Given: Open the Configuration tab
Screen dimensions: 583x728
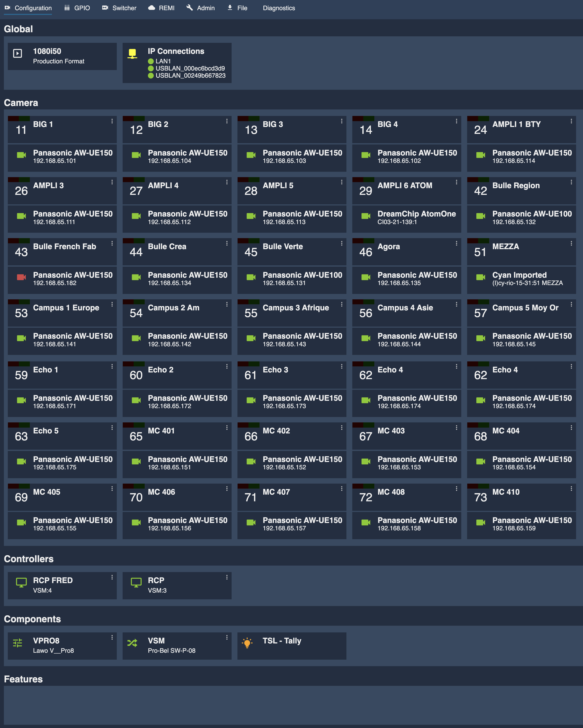Looking at the screenshot, I should (28, 8).
